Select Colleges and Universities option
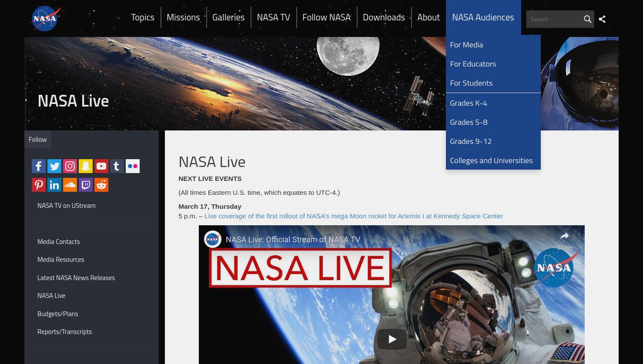Screen dimensions: 643x364 [493, 160]
